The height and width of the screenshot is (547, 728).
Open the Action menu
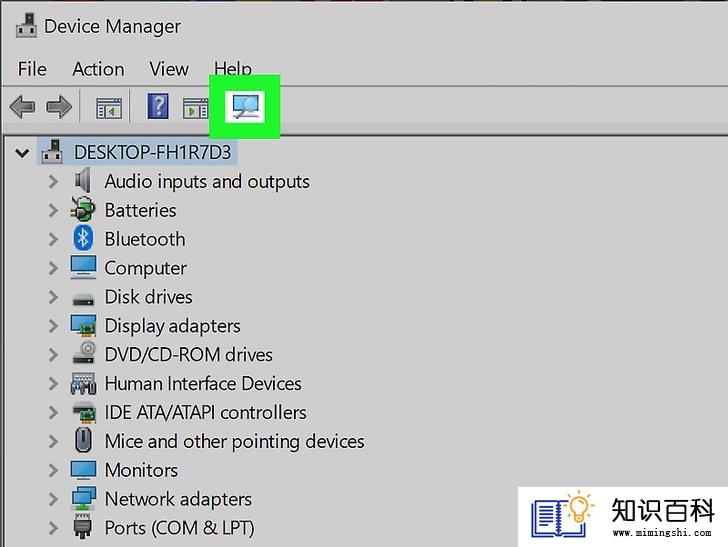click(98, 69)
